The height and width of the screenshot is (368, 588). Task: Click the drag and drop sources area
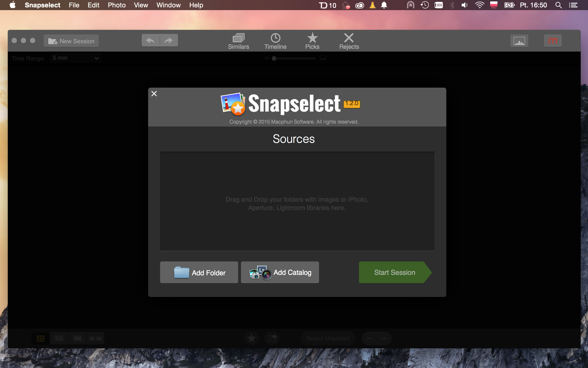pyautogui.click(x=297, y=201)
